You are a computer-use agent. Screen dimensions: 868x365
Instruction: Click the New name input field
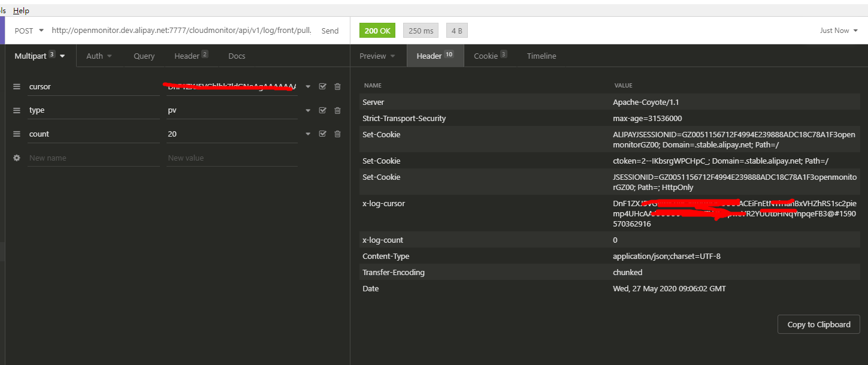tap(93, 158)
